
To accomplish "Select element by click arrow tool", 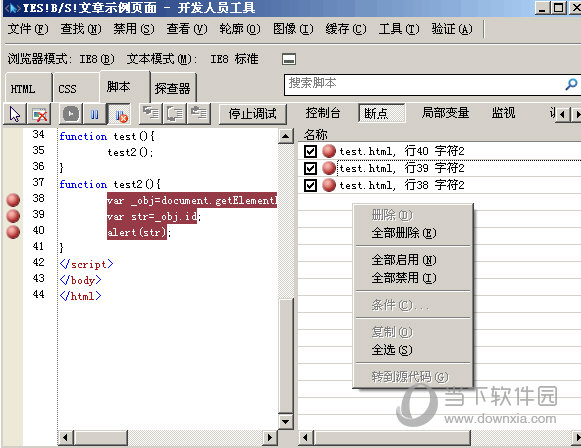I will click(x=15, y=114).
